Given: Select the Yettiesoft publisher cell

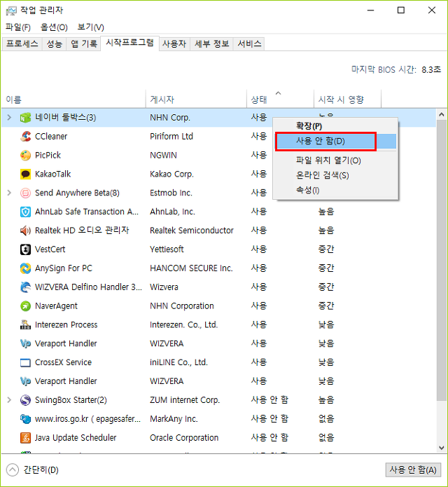Looking at the screenshot, I should coord(167,249).
